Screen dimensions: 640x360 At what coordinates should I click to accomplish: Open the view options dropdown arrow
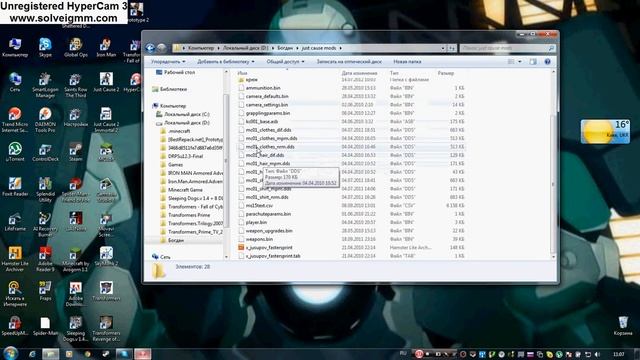(520, 62)
